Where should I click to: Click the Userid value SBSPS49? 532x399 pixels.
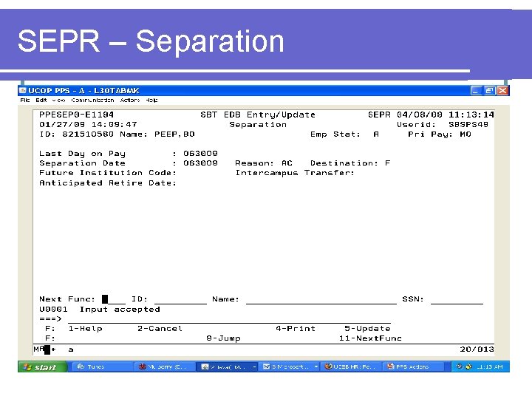[468, 125]
